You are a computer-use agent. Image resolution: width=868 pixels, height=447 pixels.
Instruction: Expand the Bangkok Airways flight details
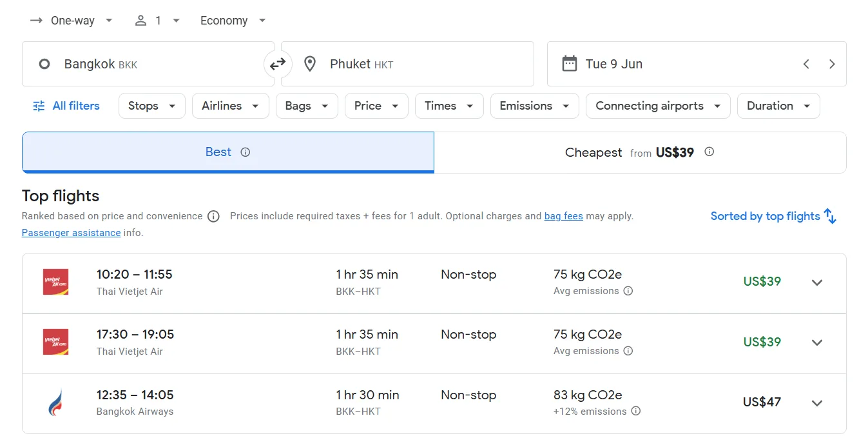[817, 403]
